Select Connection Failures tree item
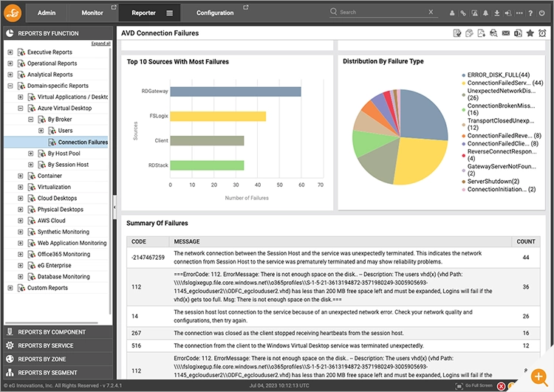The width and height of the screenshot is (554, 392). pos(83,142)
